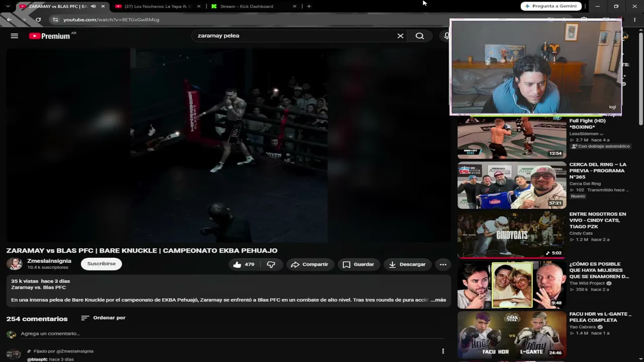Viewport: 644px width, 362px height.
Task: Restore down the browser window
Action: click(616, 6)
